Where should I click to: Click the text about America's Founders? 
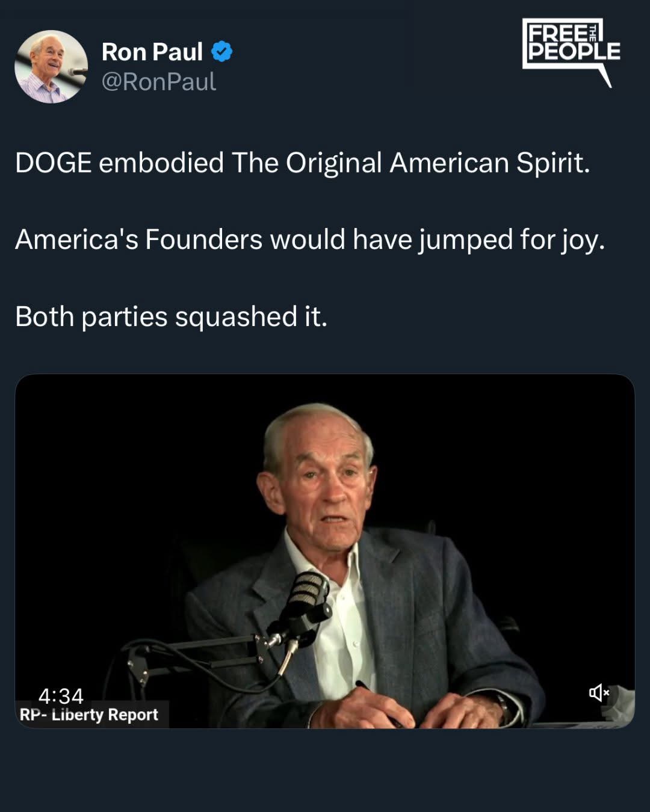tap(309, 239)
